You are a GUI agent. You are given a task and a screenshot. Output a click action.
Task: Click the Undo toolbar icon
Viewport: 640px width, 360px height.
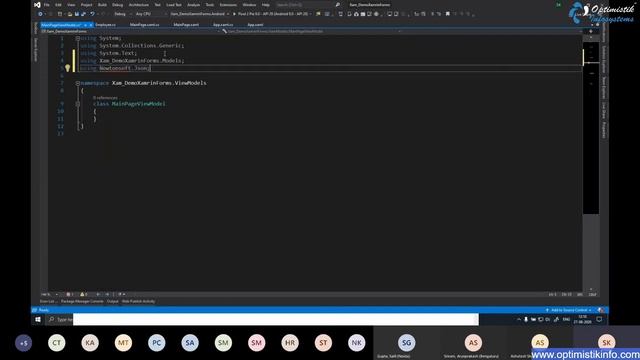coord(92,14)
